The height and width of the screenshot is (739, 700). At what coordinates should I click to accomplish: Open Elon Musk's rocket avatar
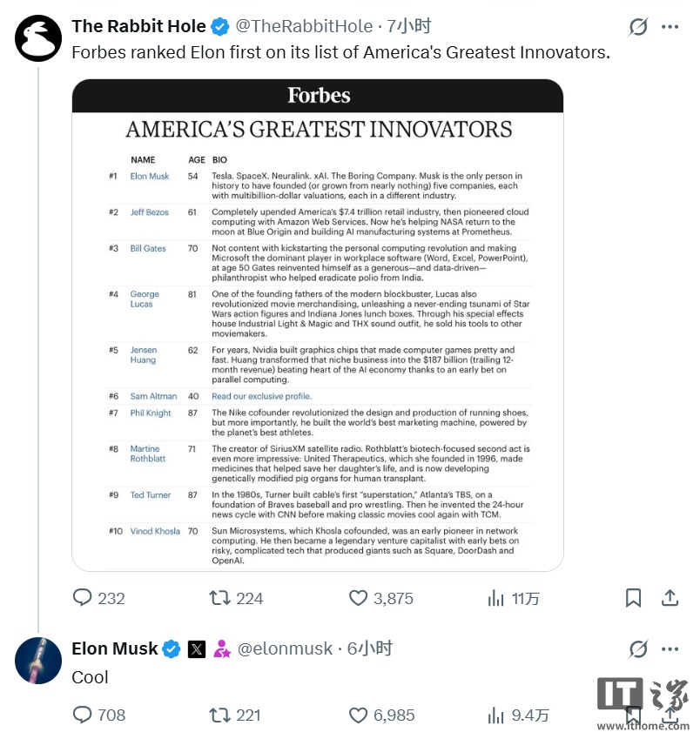[x=38, y=660]
